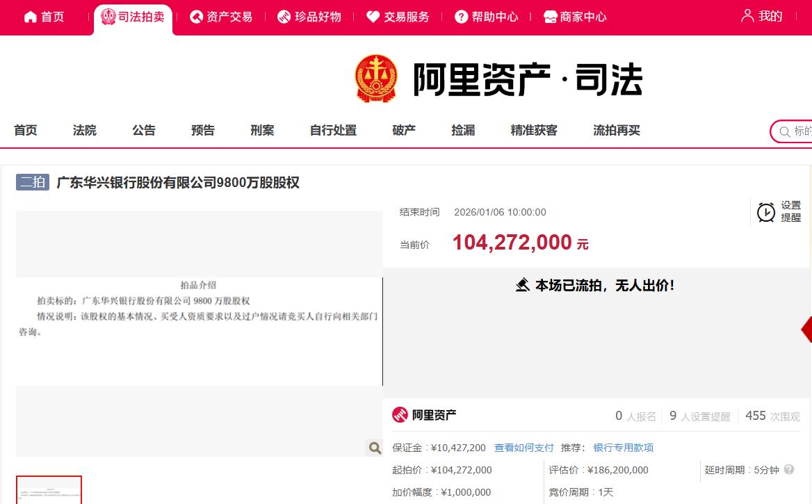
Task: Go to 公告 announcements page
Action: coord(144,130)
